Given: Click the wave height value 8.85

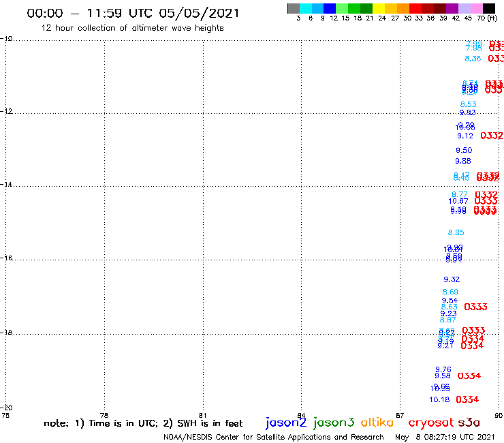Looking at the screenshot, I should pyautogui.click(x=456, y=232).
